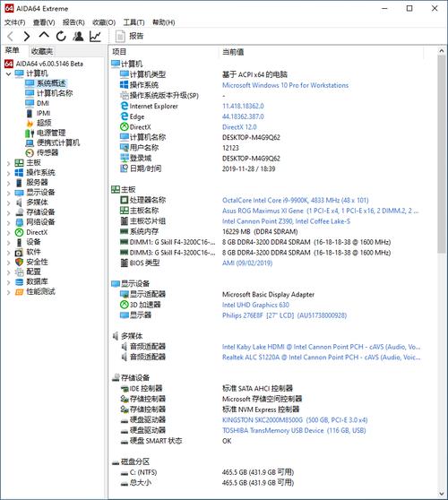The image size is (448, 500).
Task: Click the 数据库 database icon in the tree
Action: (19, 282)
